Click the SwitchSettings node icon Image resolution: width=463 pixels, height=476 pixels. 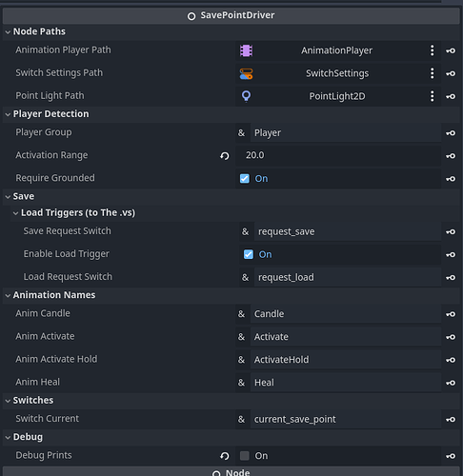tap(246, 73)
